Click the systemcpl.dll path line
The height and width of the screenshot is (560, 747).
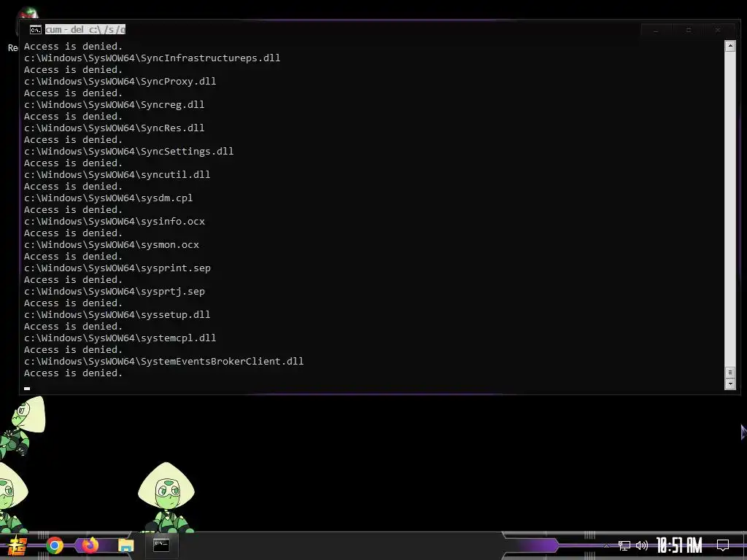[x=120, y=338]
